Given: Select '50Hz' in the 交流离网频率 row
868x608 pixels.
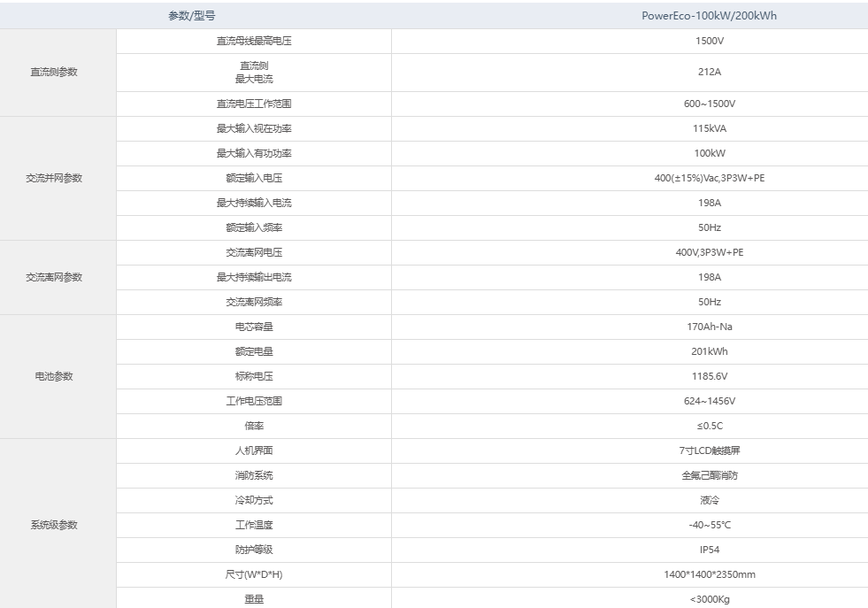Looking at the screenshot, I should click(x=710, y=303).
